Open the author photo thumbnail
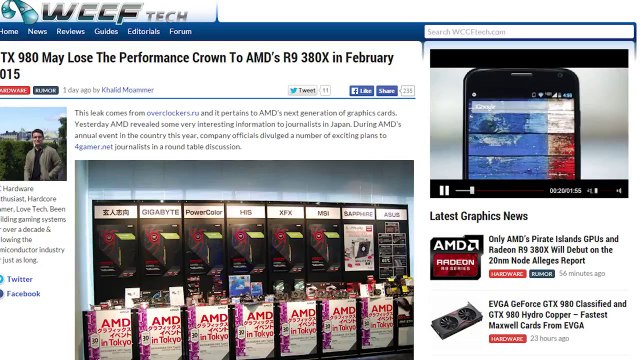 pos(33,144)
